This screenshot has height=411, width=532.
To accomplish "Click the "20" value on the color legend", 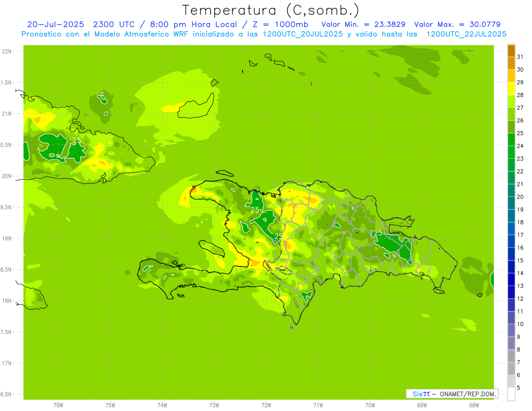I will [520, 197].
